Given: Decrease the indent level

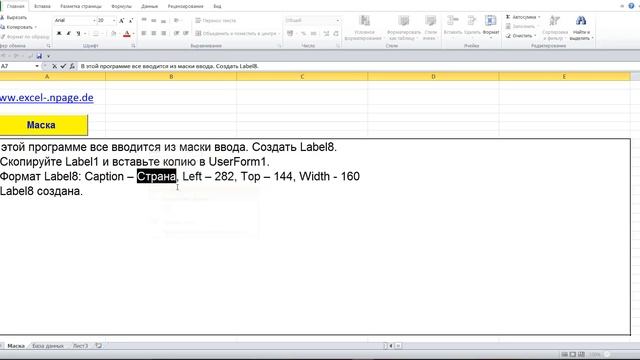Looking at the screenshot, I should click(x=176, y=33).
